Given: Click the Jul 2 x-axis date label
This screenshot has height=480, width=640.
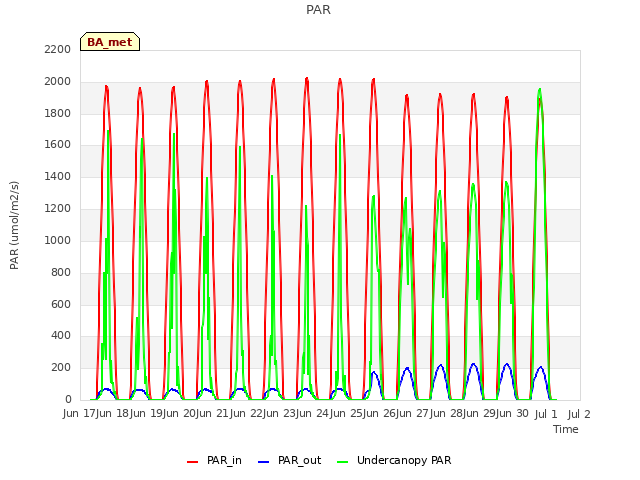Looking at the screenshot, I should point(579,414).
